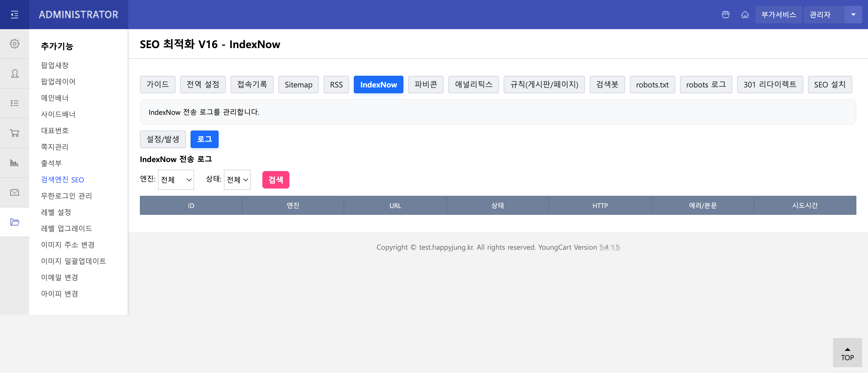Select the mail envelope icon in sidebar

15,192
